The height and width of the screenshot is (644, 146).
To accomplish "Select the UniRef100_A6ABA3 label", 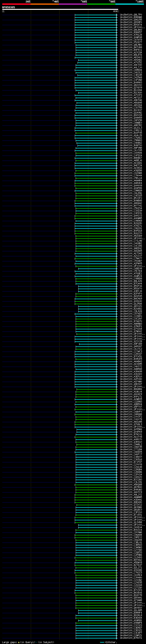I will [131, 361].
